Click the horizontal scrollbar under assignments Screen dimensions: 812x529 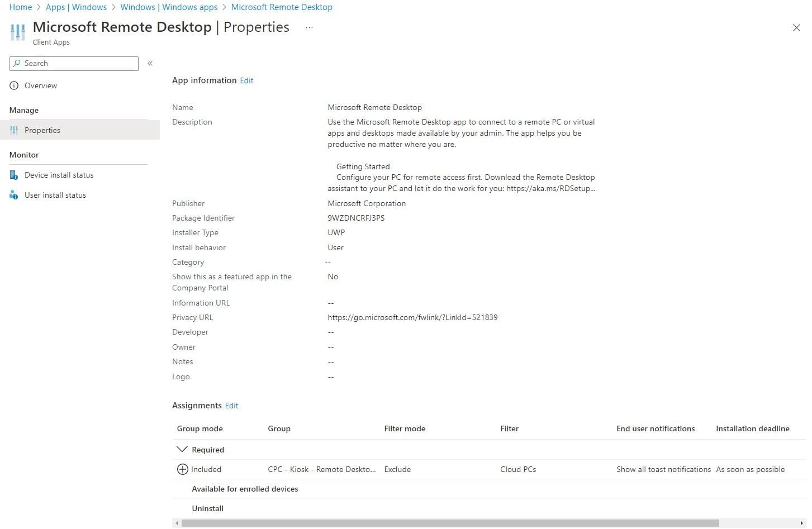[x=450, y=523]
